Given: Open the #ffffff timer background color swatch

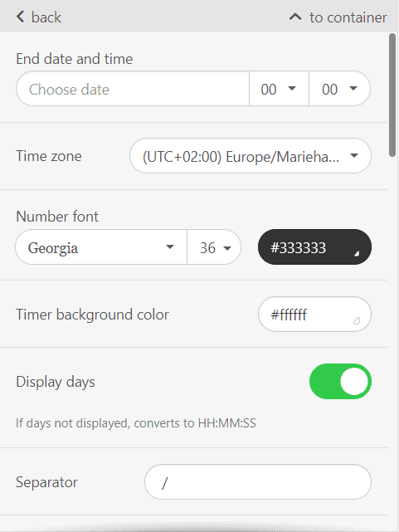Looking at the screenshot, I should click(314, 315).
